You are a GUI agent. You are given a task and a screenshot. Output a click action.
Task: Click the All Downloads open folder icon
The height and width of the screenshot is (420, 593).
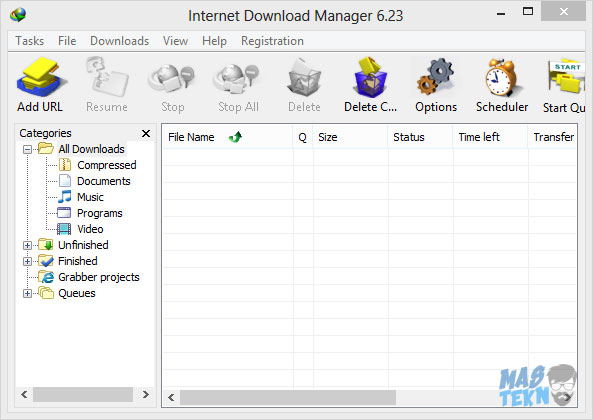(x=46, y=149)
